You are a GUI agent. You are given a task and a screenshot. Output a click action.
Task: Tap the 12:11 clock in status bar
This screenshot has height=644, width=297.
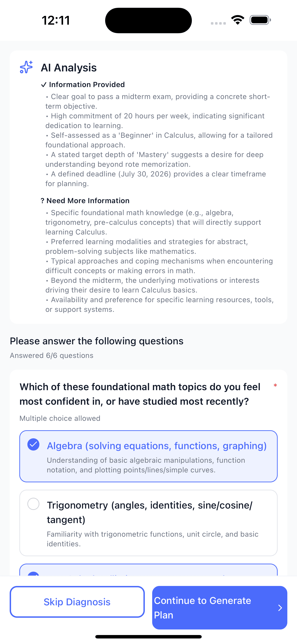pos(56,20)
